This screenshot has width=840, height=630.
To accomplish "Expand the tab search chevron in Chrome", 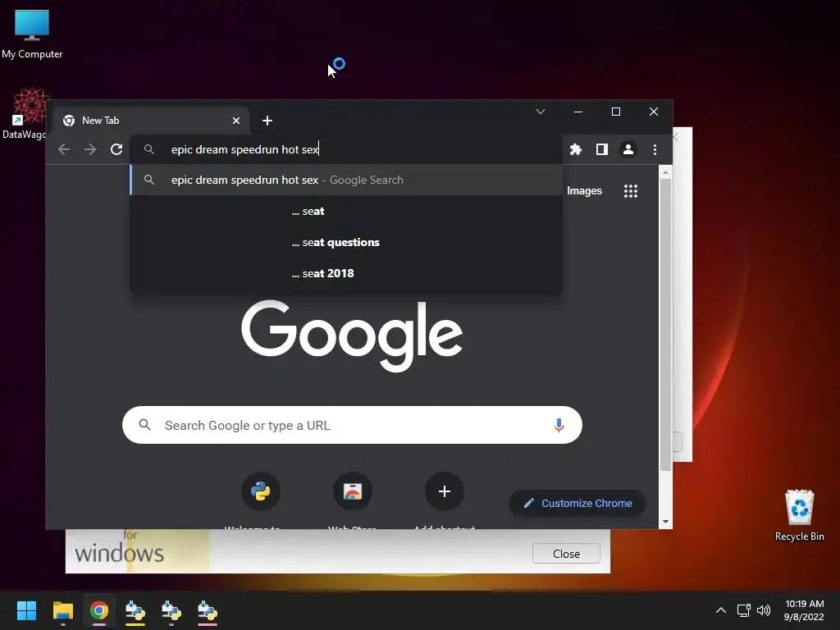I will click(541, 112).
